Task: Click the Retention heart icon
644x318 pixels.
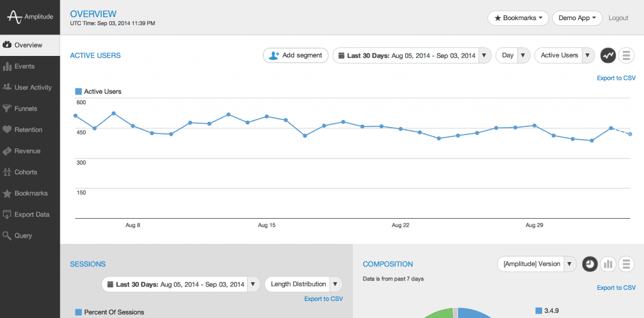Action: click(8, 130)
